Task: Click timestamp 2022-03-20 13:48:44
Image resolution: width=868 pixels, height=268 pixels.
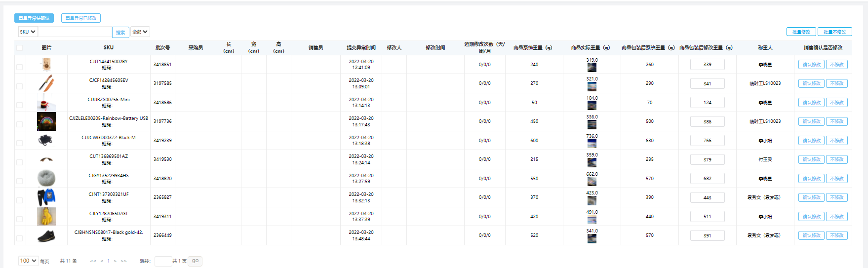Action: click(361, 235)
